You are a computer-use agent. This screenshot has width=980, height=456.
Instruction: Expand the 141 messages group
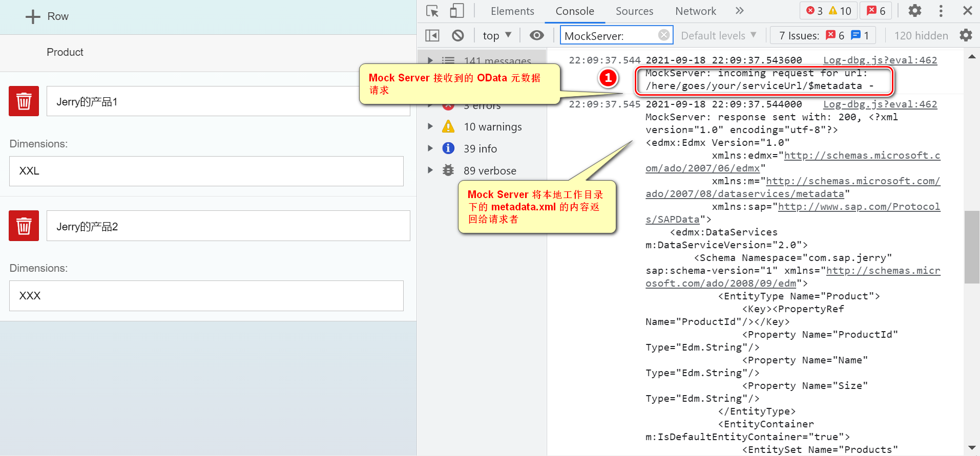click(x=430, y=60)
